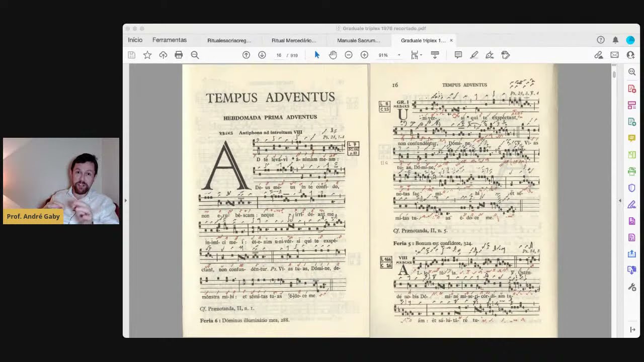
Task: Open the Scan and OCR tool in right panel
Action: [x=632, y=171]
